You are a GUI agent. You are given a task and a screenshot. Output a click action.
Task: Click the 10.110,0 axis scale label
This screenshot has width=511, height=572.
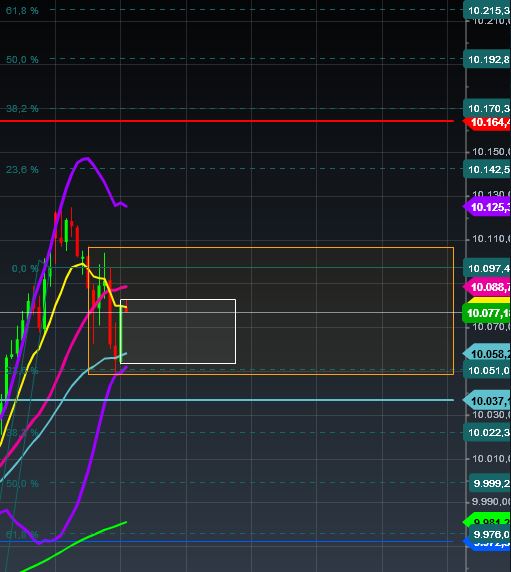tap(491, 239)
